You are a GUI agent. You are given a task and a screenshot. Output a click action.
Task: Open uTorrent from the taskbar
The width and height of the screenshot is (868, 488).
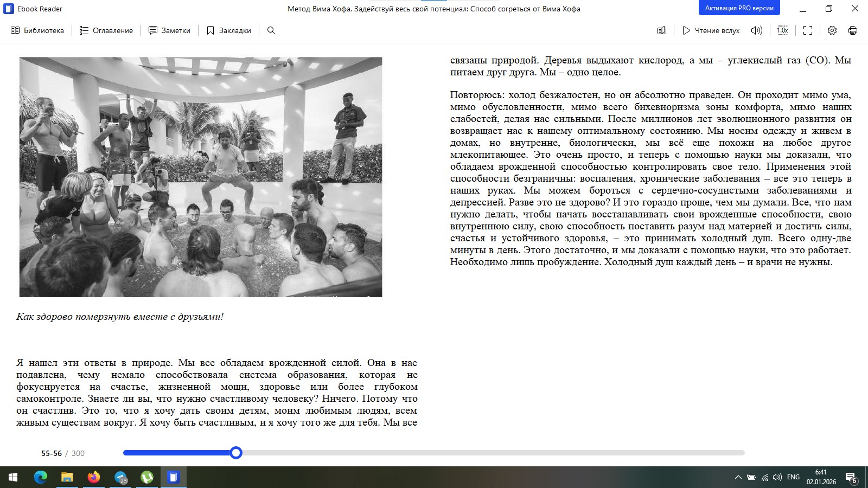click(x=147, y=477)
